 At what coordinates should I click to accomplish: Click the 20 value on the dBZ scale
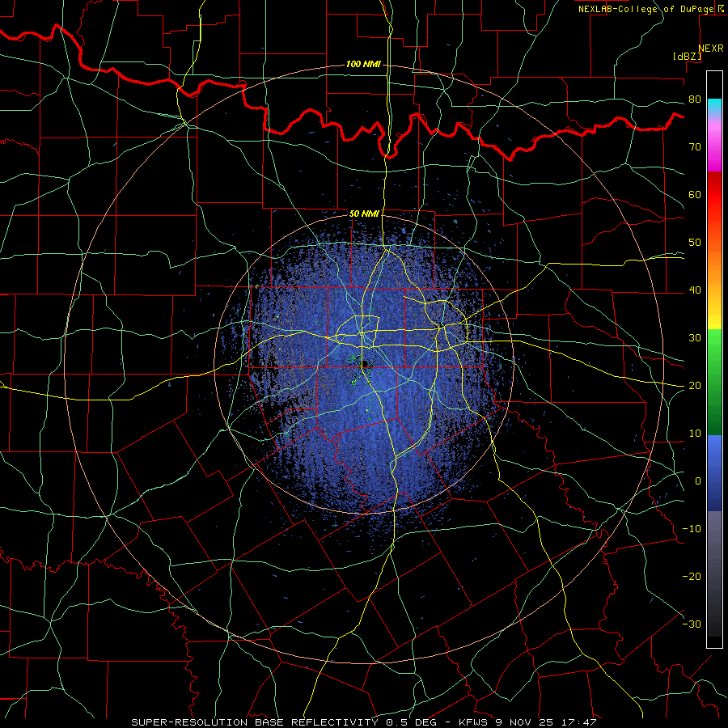695,386
